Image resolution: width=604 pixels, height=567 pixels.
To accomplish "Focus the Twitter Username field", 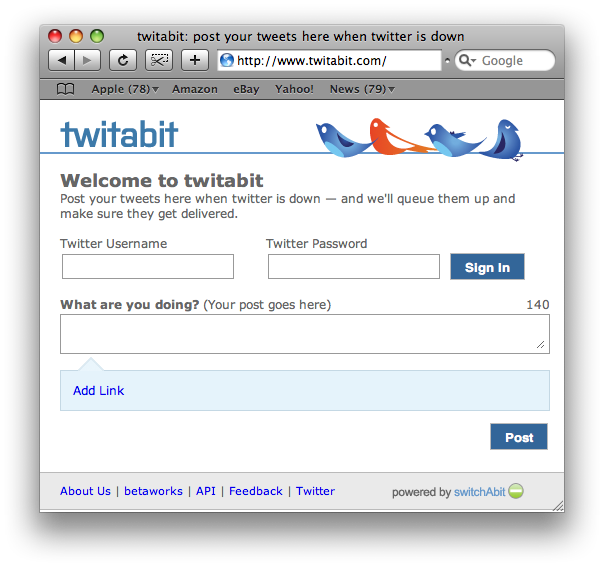I will pos(148,266).
